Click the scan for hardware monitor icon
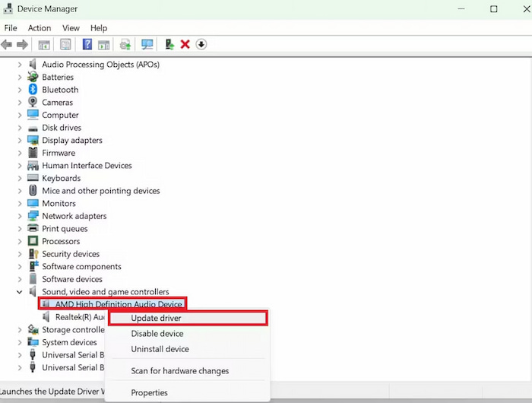This screenshot has width=532, height=403. (x=147, y=44)
